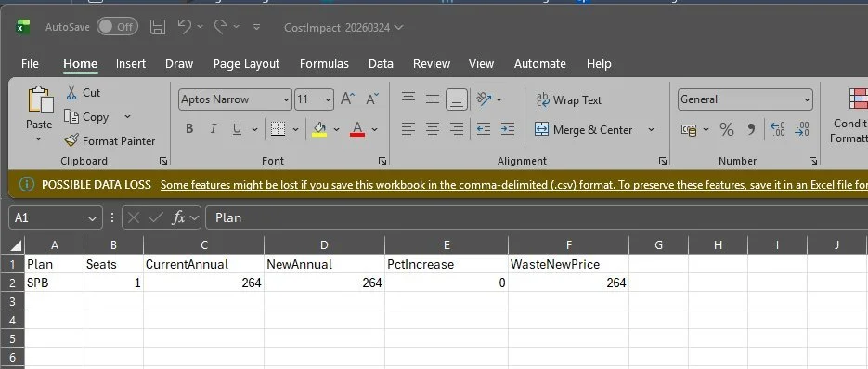This screenshot has width=868, height=369.
Task: Activate Format Painter
Action: [110, 140]
